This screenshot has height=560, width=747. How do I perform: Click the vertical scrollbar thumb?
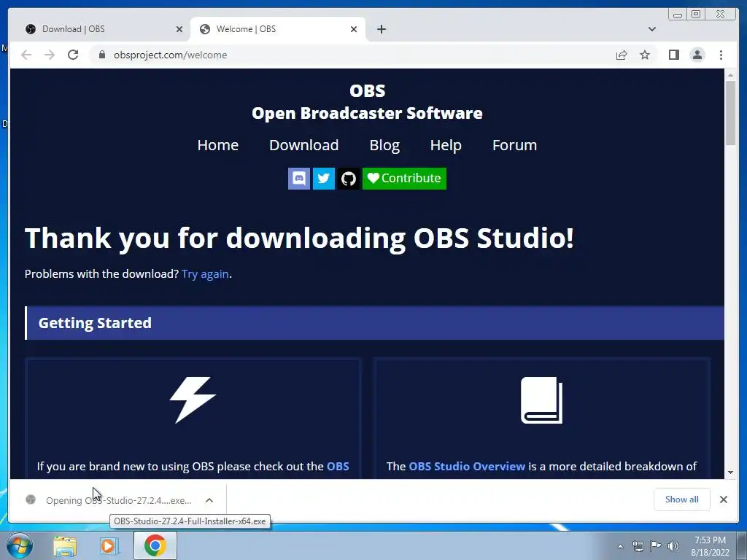730,113
